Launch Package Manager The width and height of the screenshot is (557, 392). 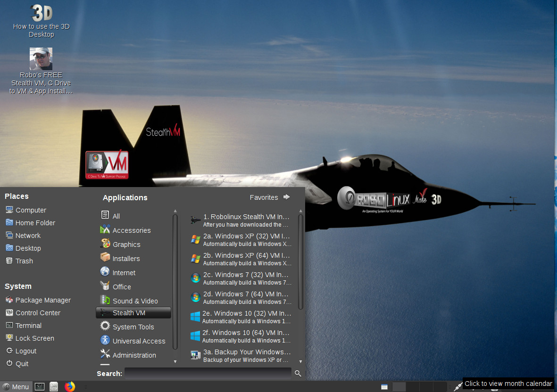[38, 300]
